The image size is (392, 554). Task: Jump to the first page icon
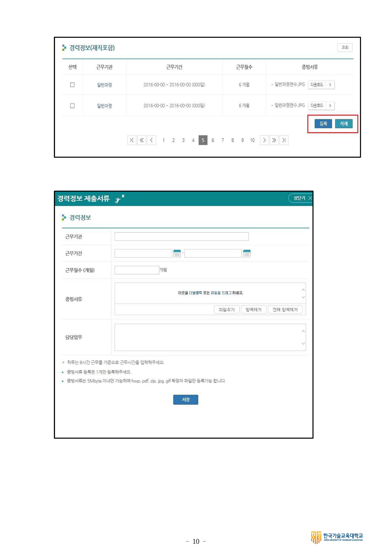tap(132, 140)
